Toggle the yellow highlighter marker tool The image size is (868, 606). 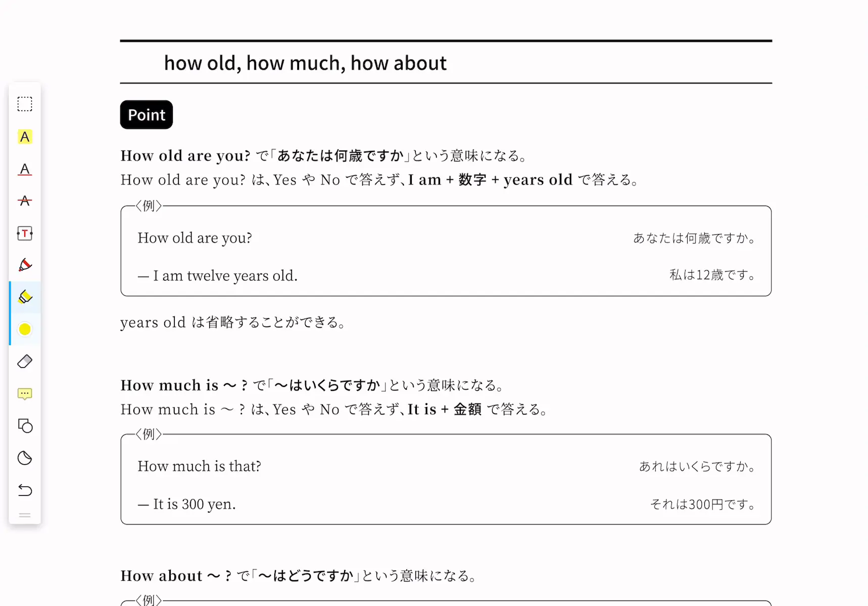(25, 297)
